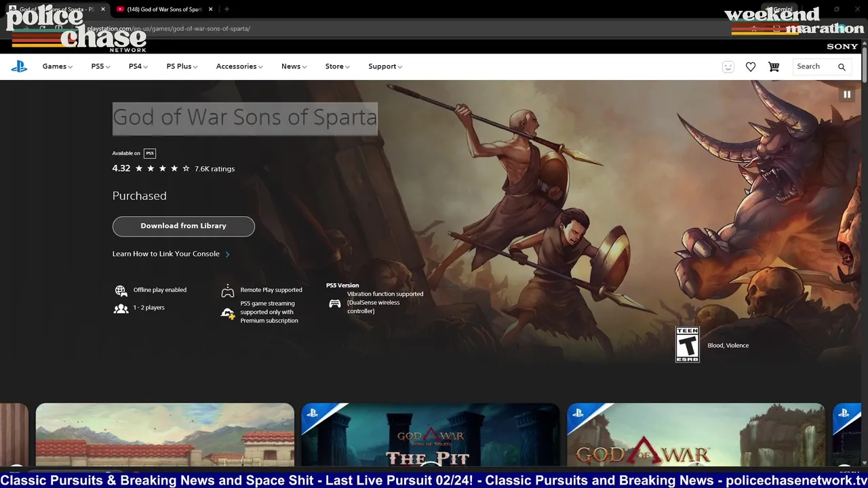Click the God of War Sons of Sparta title
This screenshot has height=488, width=868.
tap(245, 117)
